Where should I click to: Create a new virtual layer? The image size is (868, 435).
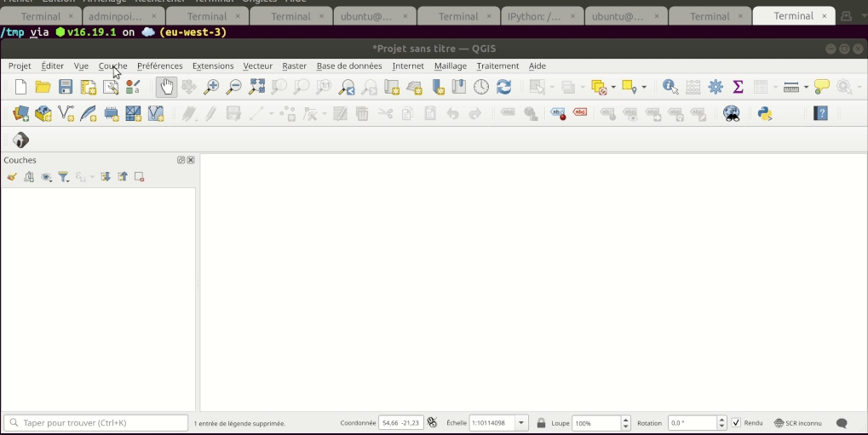156,113
